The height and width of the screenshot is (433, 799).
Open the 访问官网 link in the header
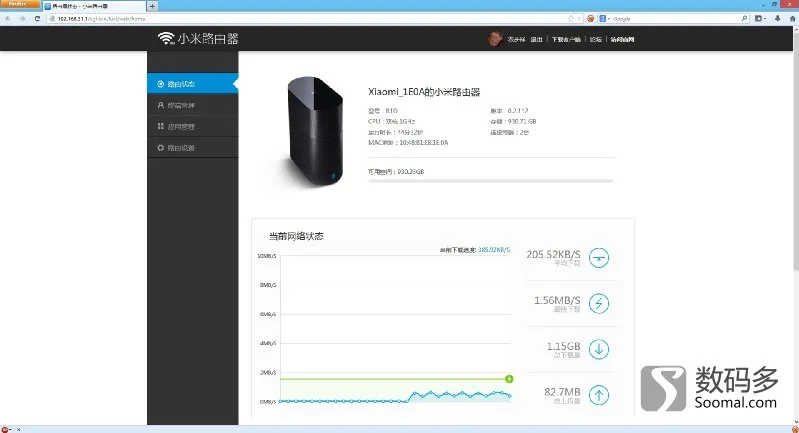(x=622, y=39)
